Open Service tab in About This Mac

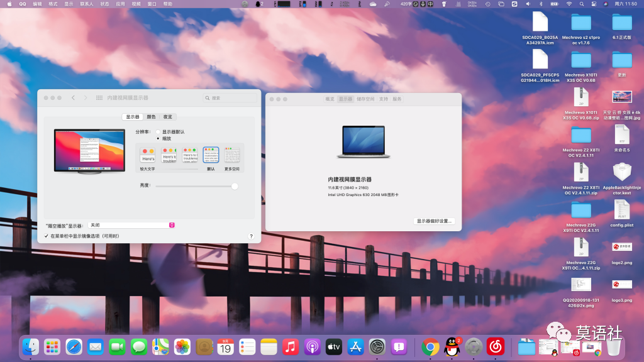(397, 99)
